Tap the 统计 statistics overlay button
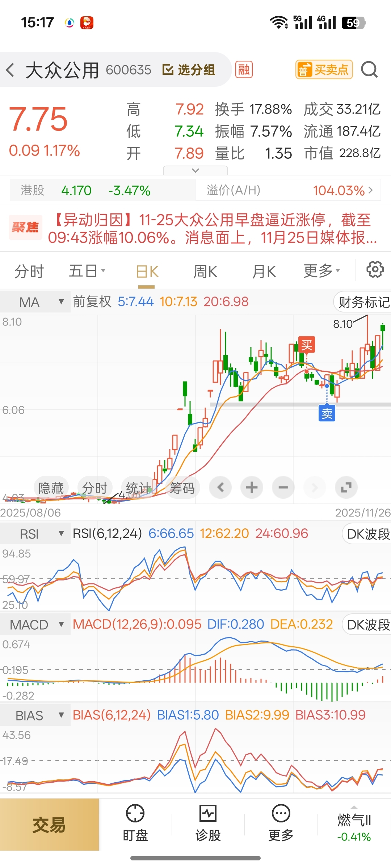391x868 pixels. 138,488
